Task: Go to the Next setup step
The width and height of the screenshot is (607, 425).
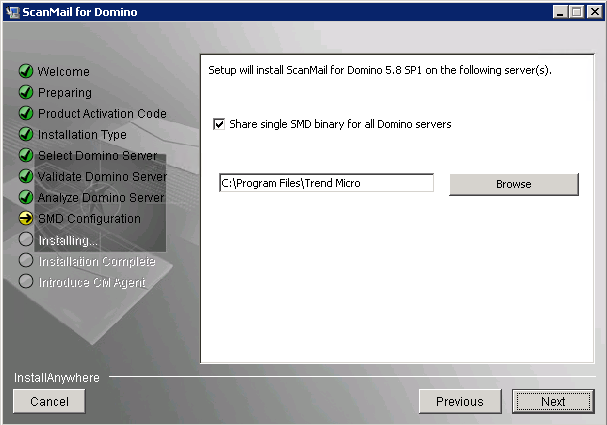Action: tap(553, 401)
